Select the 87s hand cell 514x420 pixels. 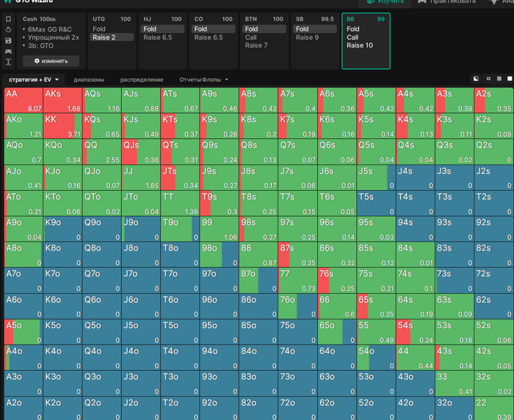(x=297, y=255)
